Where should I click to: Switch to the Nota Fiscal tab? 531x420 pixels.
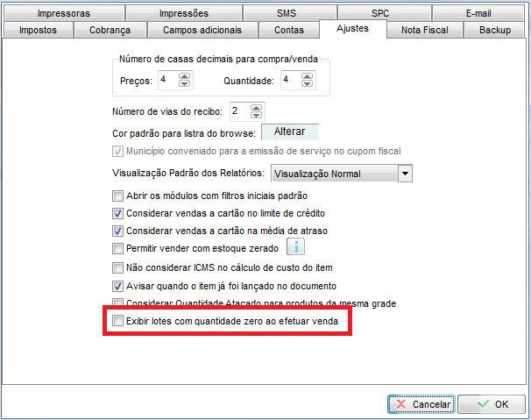(x=424, y=29)
